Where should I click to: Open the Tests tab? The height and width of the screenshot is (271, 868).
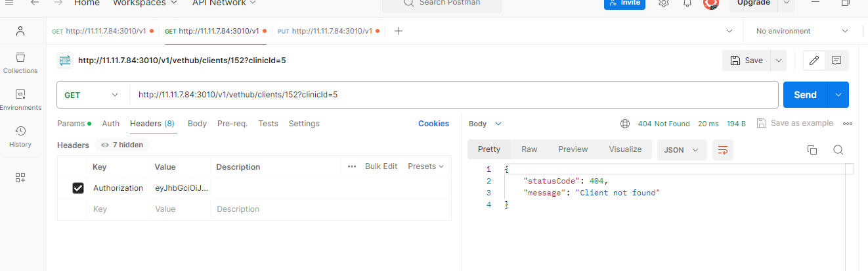[268, 124]
